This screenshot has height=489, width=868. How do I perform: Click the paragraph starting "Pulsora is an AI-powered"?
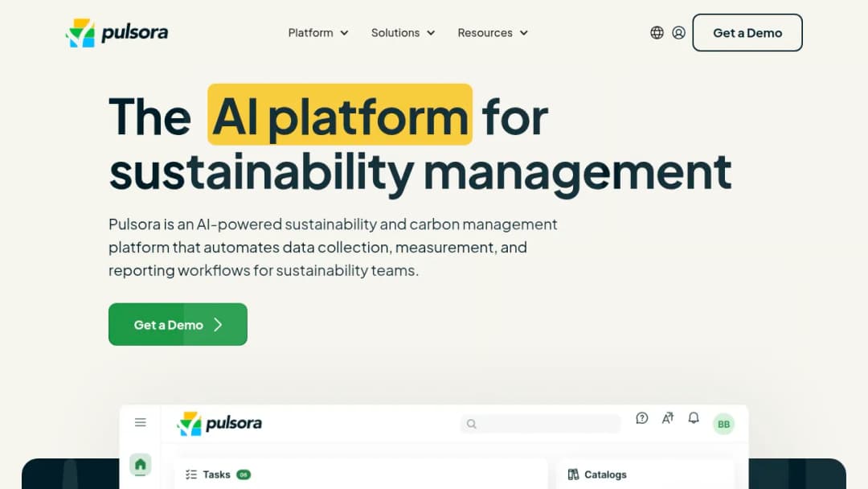333,247
